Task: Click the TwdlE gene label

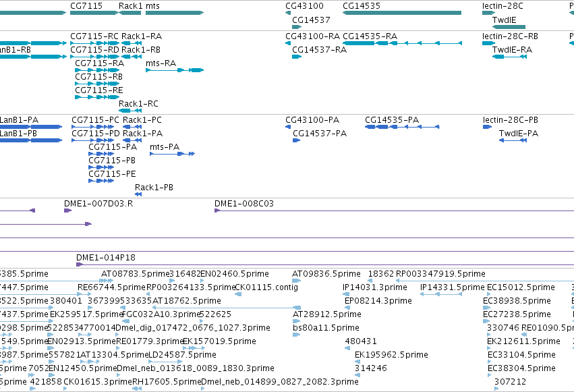Action: [x=504, y=20]
